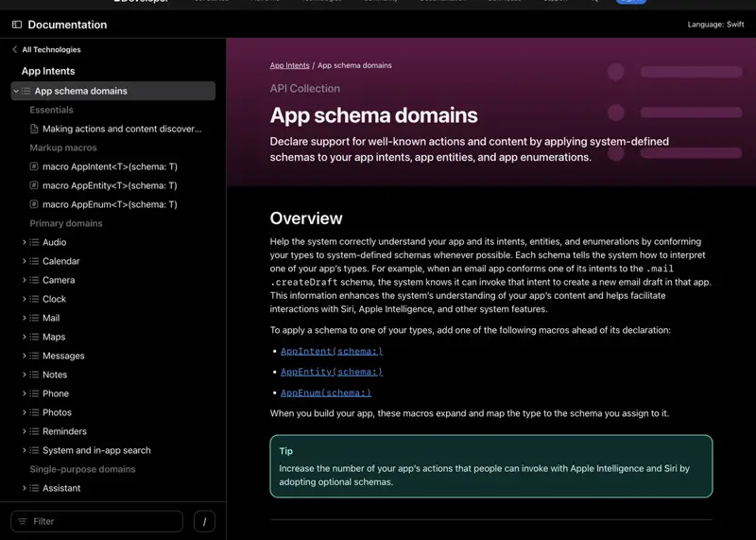Click the slash shortcut button

click(x=204, y=521)
